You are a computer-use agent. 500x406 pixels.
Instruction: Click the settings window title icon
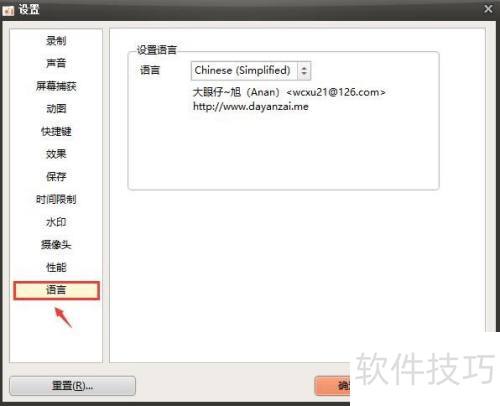click(x=8, y=10)
